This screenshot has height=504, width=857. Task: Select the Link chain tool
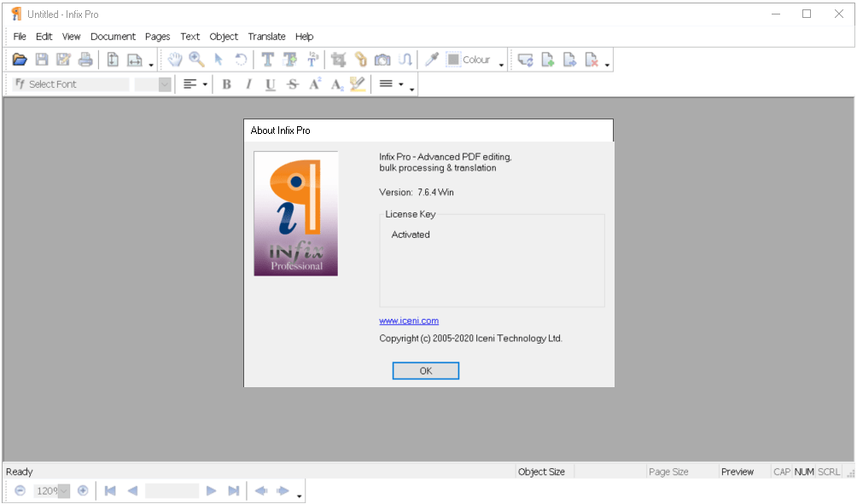tap(360, 60)
